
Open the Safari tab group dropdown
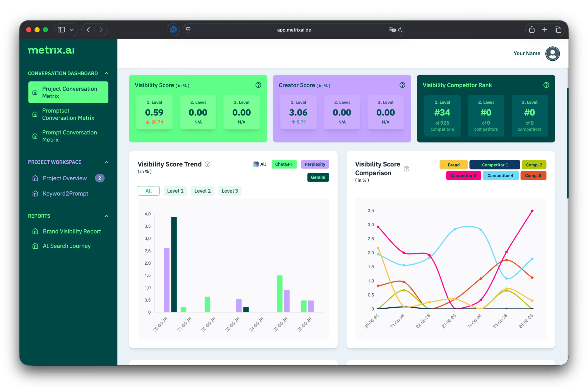pos(72,30)
